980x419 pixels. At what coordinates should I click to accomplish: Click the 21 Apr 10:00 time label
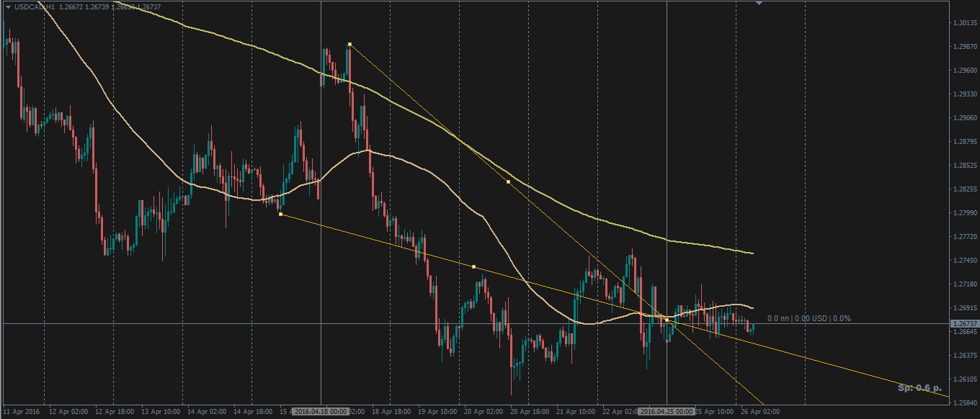click(x=576, y=412)
